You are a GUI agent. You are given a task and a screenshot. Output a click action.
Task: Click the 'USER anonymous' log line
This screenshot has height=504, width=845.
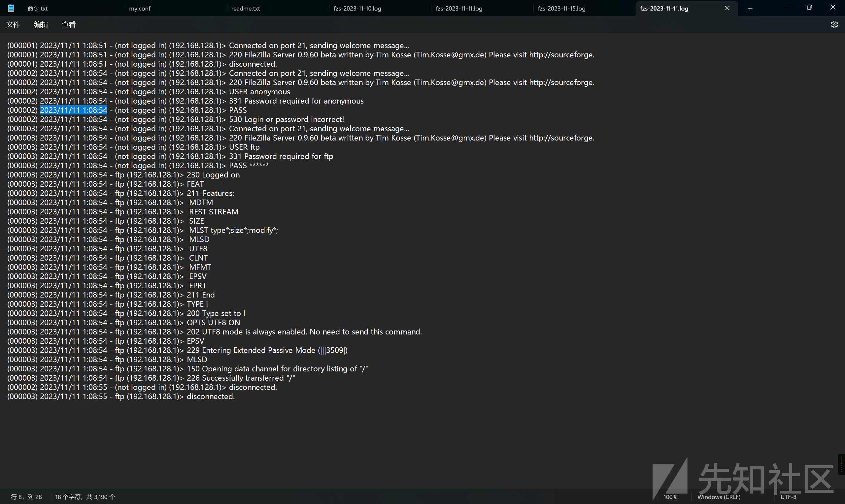click(149, 92)
